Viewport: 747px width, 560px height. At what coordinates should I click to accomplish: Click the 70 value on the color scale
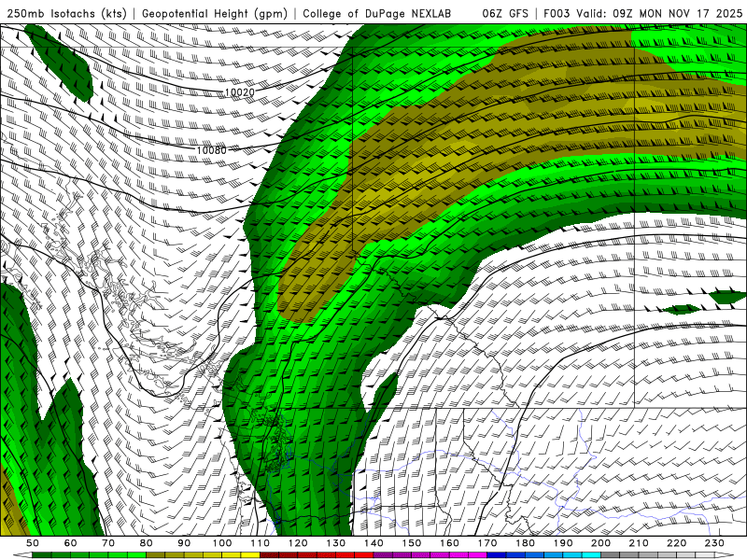point(108,543)
